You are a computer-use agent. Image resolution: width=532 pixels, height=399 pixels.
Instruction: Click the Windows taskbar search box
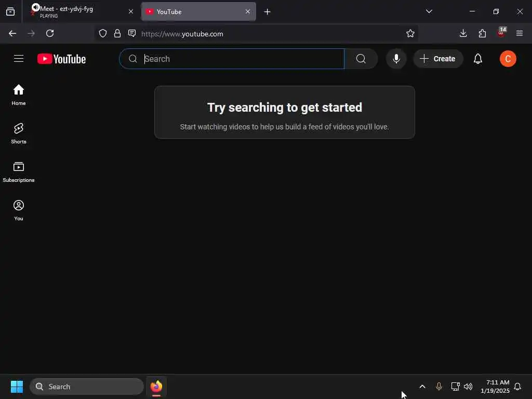click(x=87, y=387)
